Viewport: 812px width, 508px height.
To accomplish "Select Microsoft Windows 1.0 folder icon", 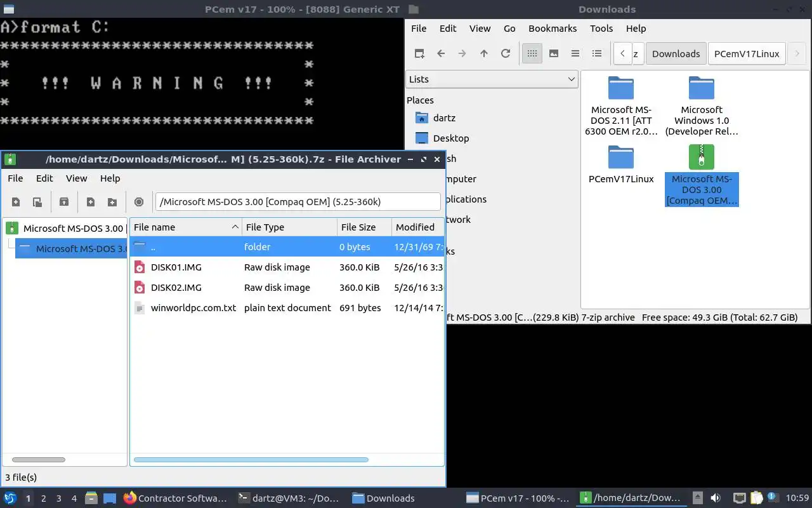I will pos(702,107).
